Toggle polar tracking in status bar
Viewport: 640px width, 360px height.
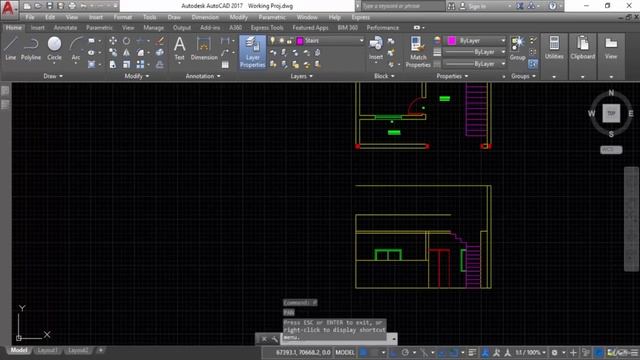click(405, 352)
